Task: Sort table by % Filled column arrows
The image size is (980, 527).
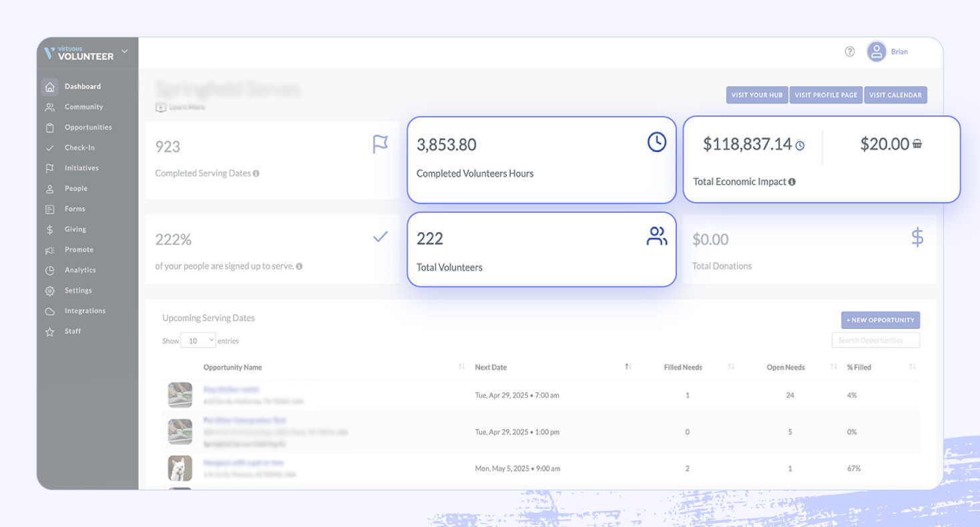Action: point(912,367)
